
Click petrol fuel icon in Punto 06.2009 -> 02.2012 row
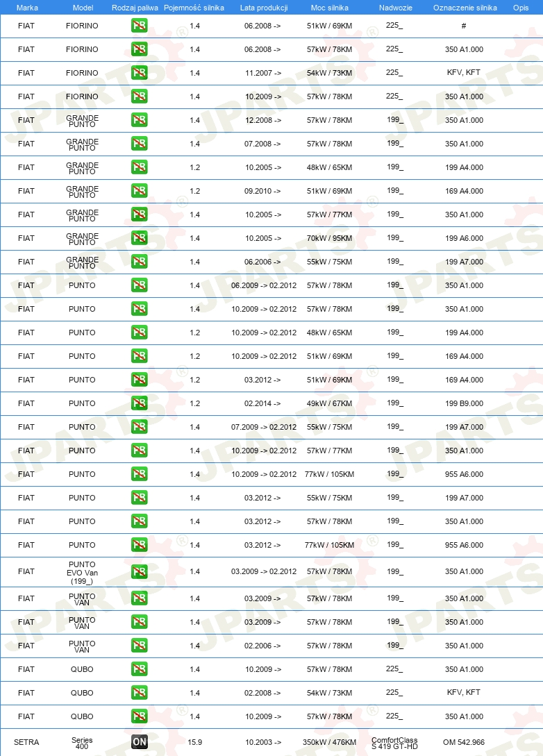pyautogui.click(x=140, y=285)
